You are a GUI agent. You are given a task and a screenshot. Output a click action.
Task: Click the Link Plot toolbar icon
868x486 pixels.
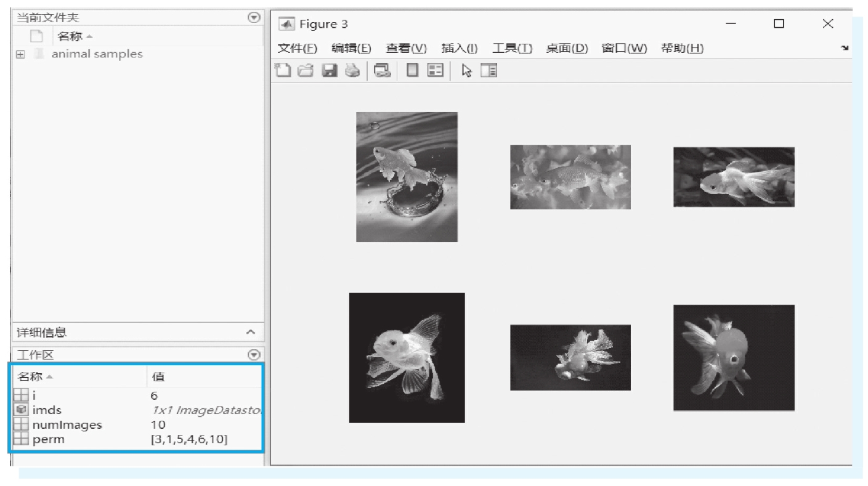tap(383, 71)
